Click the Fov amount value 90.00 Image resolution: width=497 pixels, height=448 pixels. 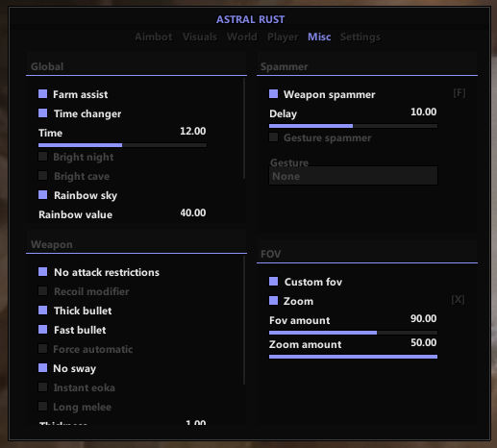pyautogui.click(x=424, y=318)
